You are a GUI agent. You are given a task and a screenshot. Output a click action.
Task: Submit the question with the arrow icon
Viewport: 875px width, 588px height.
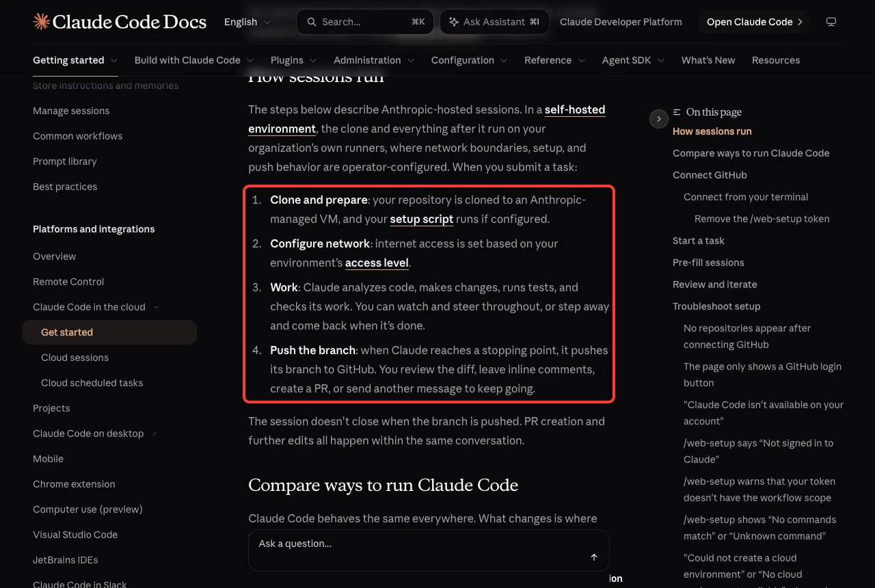point(594,557)
